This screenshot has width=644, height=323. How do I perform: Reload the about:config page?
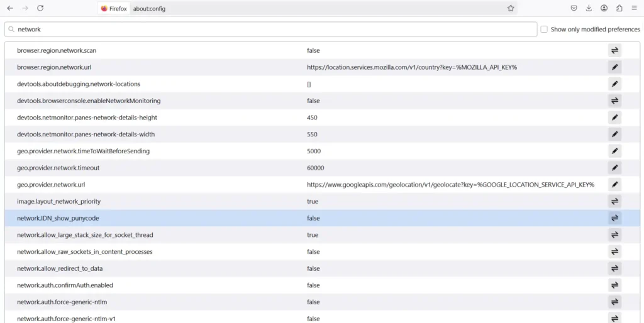click(x=40, y=8)
